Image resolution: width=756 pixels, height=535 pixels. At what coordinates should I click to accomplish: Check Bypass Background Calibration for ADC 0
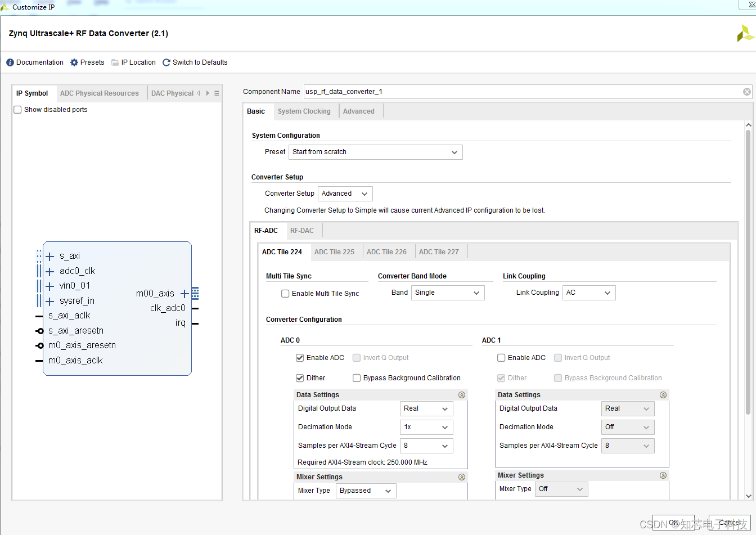357,378
